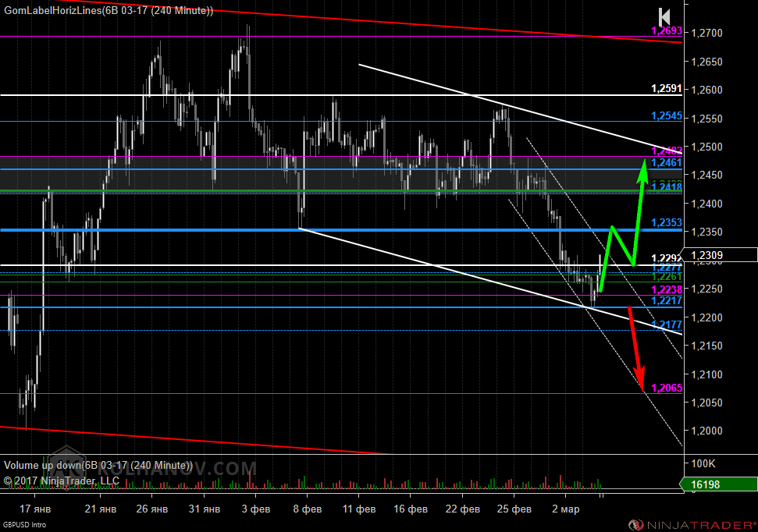Click the © 2017 NinjaTrader, LLC text

pyautogui.click(x=62, y=481)
